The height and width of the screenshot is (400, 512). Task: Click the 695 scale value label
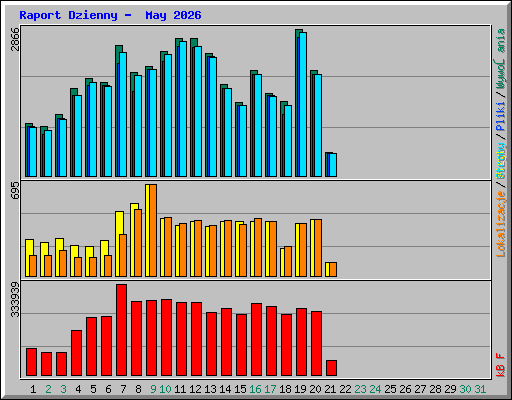15,191
